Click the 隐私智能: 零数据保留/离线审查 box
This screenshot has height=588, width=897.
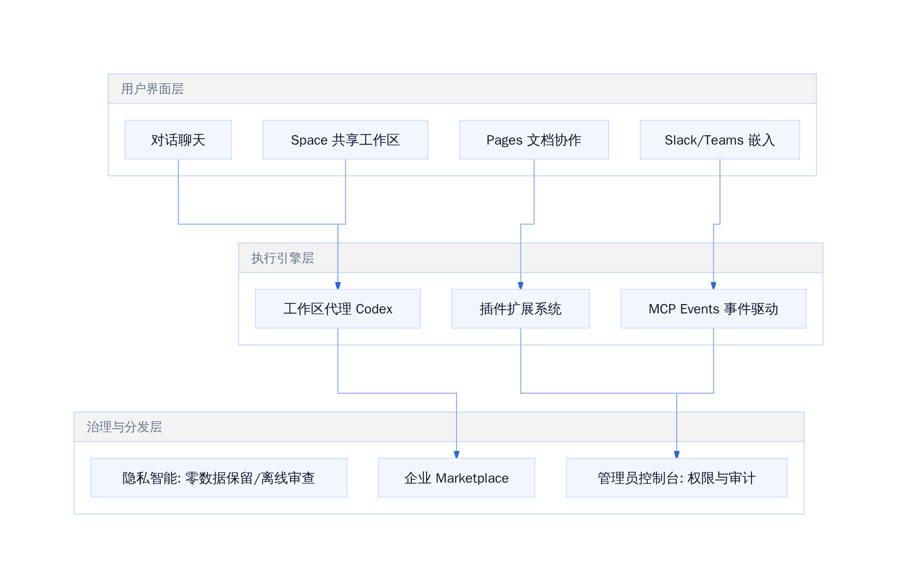click(x=219, y=478)
